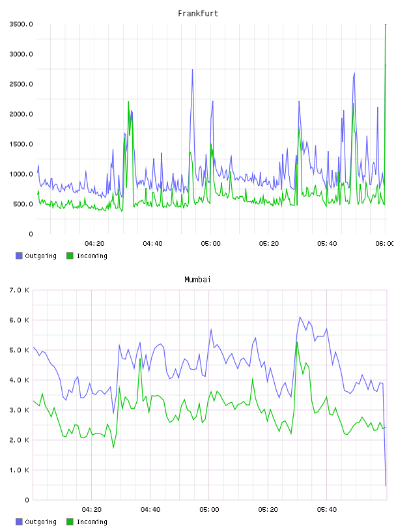Click the 1500.0 y-axis label on the Frankfurt chart
The width and height of the screenshot is (396, 532).
21,144
